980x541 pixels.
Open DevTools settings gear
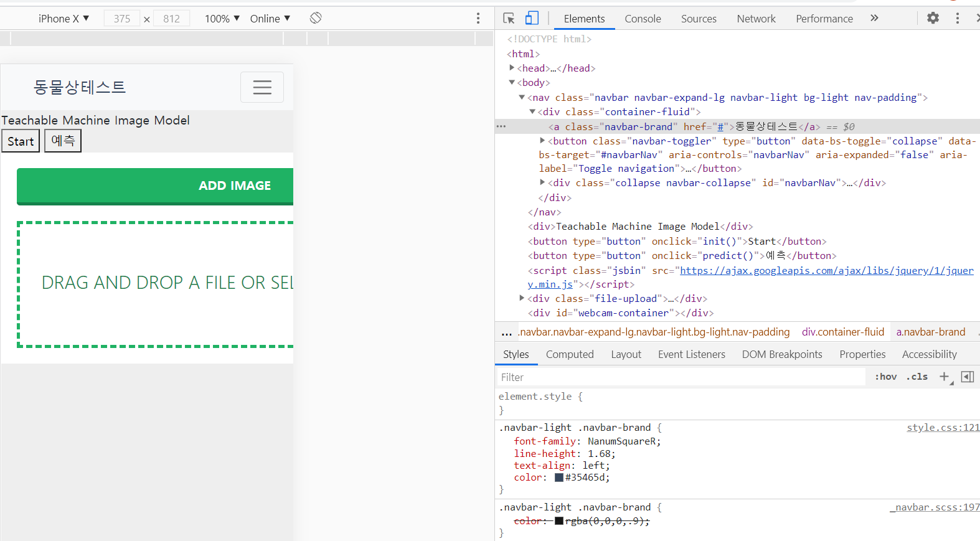[933, 18]
